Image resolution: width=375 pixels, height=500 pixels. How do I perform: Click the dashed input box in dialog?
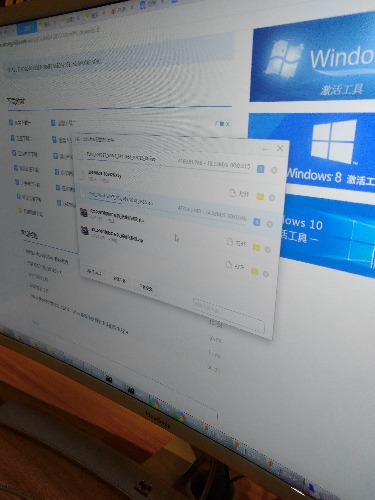coord(229,316)
